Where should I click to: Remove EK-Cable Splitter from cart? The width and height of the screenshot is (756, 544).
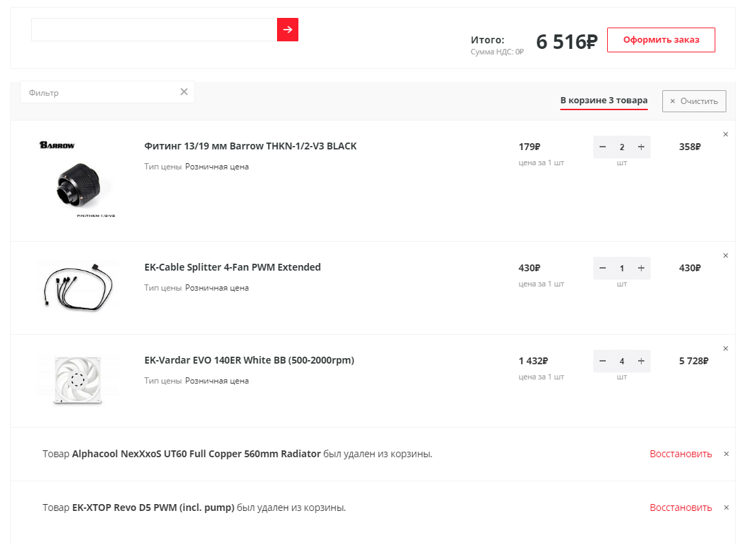pos(726,255)
